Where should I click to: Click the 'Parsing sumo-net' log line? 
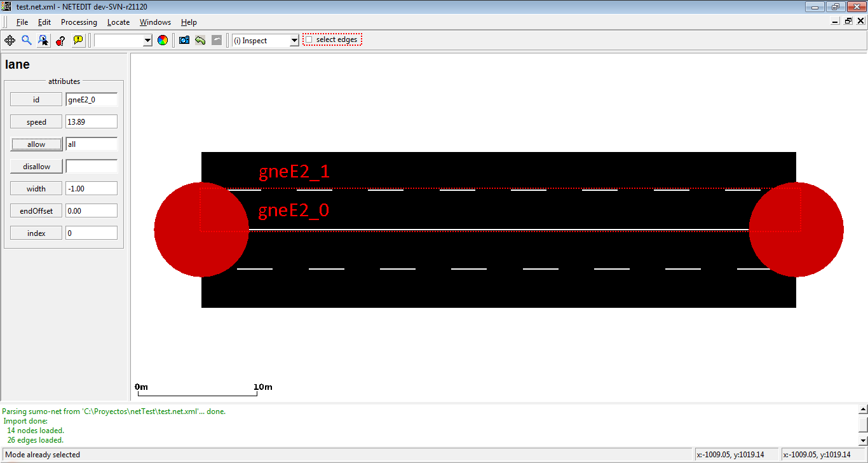pyautogui.click(x=114, y=411)
